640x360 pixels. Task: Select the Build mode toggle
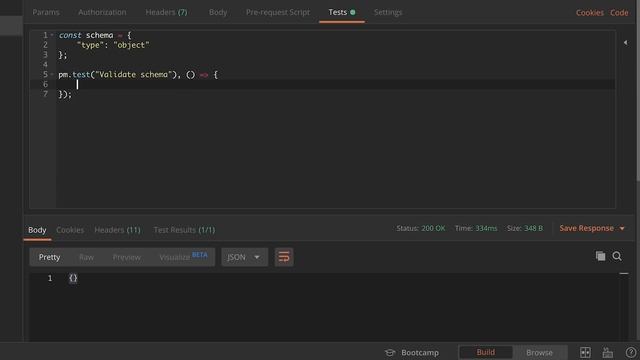tap(486, 352)
